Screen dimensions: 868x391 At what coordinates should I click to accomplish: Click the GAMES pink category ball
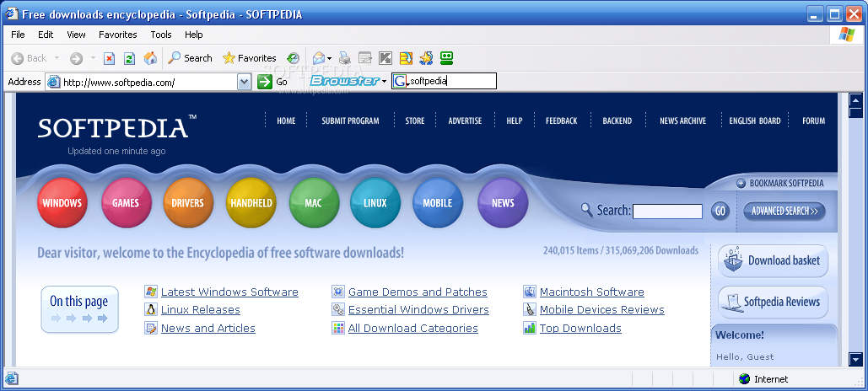point(126,203)
